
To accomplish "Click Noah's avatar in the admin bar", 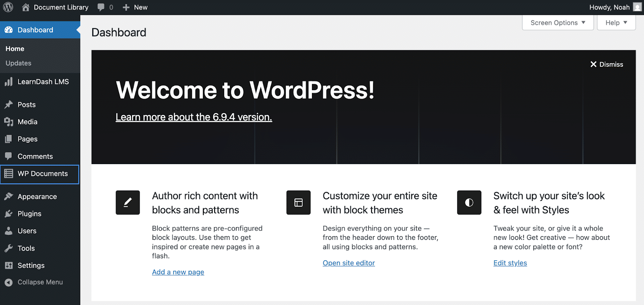I will point(637,7).
